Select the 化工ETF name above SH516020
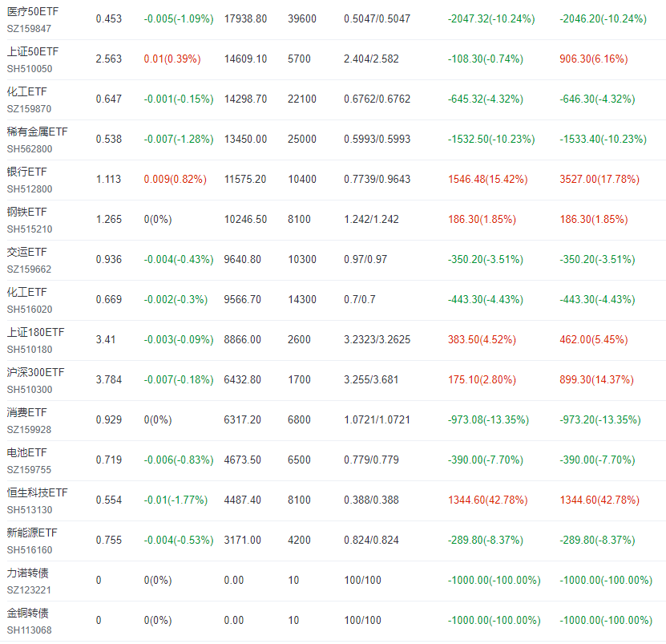Viewport: 666px width, 644px height. click(26, 292)
